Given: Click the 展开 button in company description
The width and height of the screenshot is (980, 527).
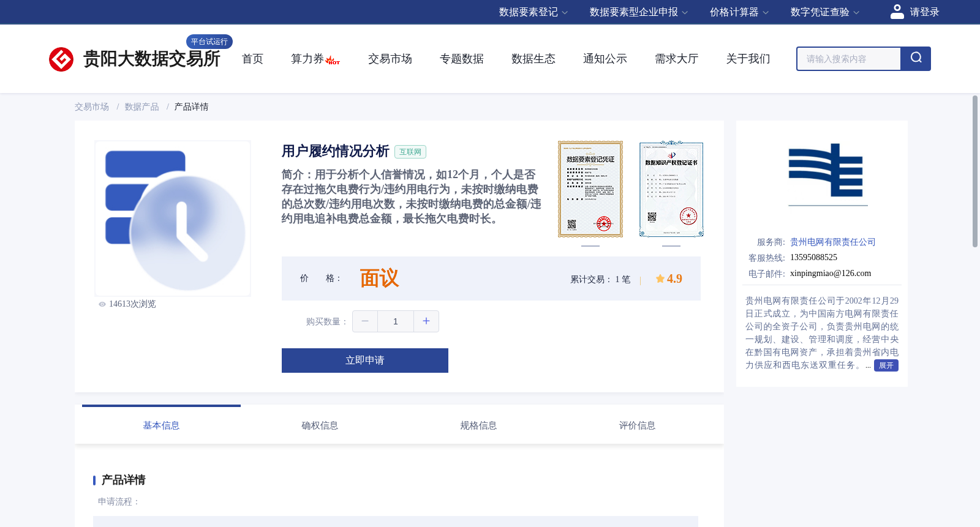Looking at the screenshot, I should (x=886, y=365).
